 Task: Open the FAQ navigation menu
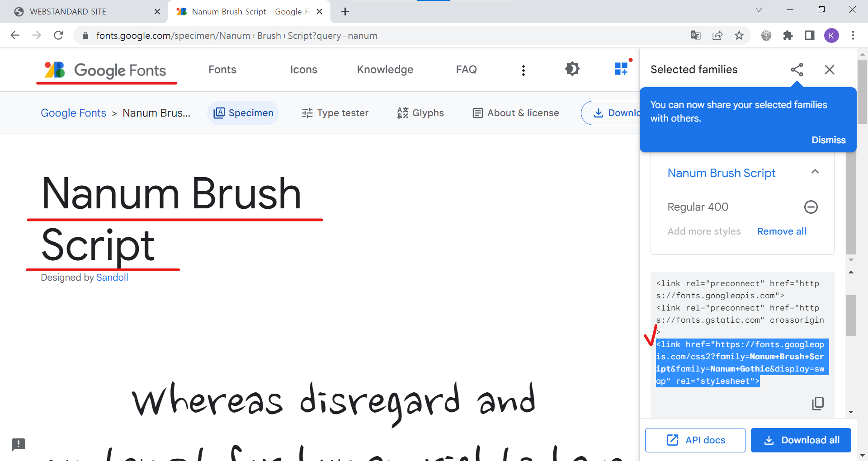pyautogui.click(x=466, y=70)
